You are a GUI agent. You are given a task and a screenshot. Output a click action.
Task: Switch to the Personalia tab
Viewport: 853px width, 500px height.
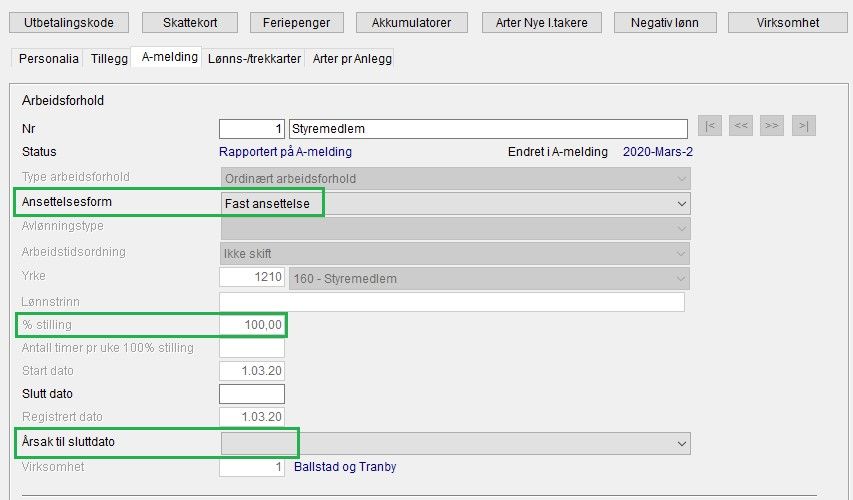pyautogui.click(x=49, y=59)
